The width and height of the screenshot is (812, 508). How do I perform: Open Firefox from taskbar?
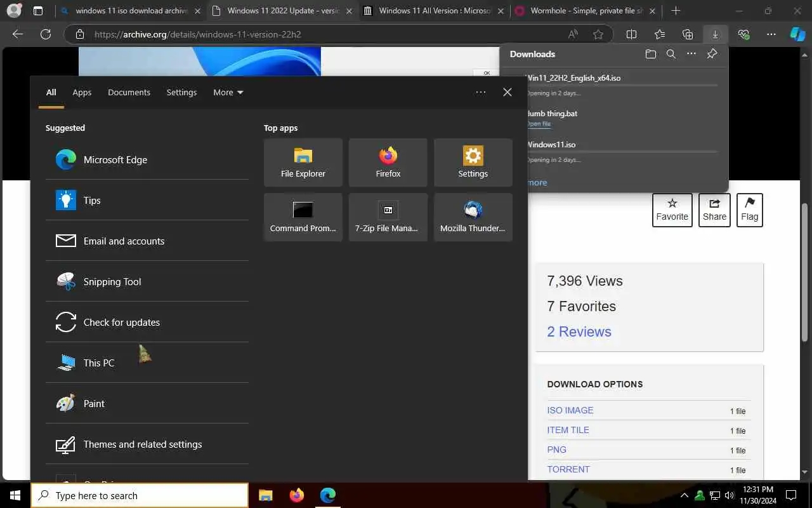[296, 495]
